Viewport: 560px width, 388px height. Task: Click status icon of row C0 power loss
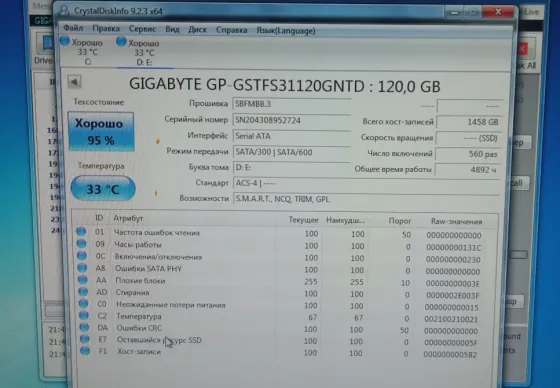pos(83,304)
